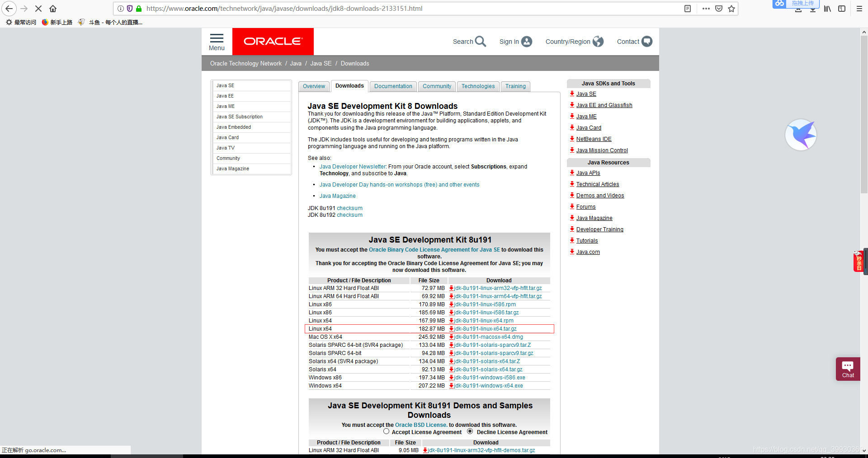Image resolution: width=868 pixels, height=458 pixels.
Task: Download jdk-8u191-windows-x64.exe file
Action: (x=489, y=386)
